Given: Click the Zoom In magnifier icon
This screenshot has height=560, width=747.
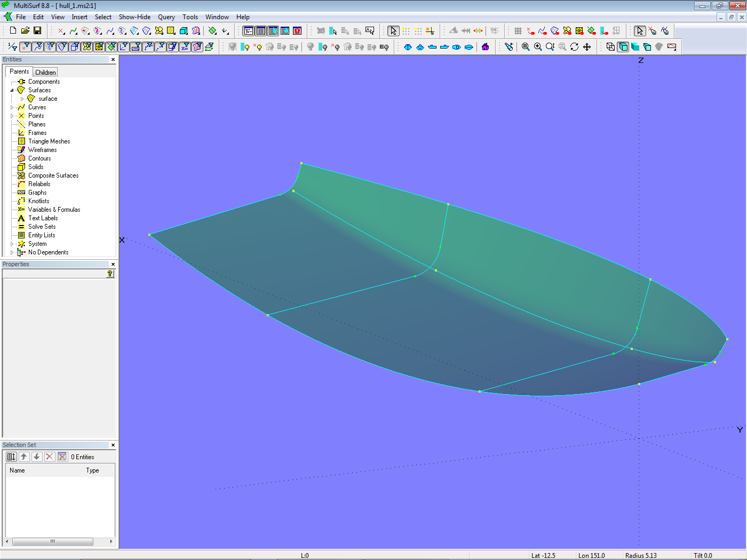Looking at the screenshot, I should 538,47.
